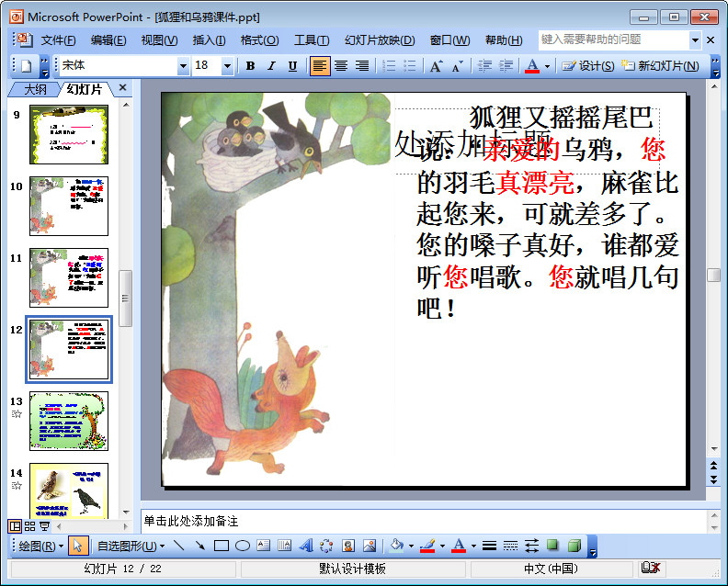Viewport: 728px width, 586px height.
Task: Open font name dropdown 宋体
Action: coord(184,66)
